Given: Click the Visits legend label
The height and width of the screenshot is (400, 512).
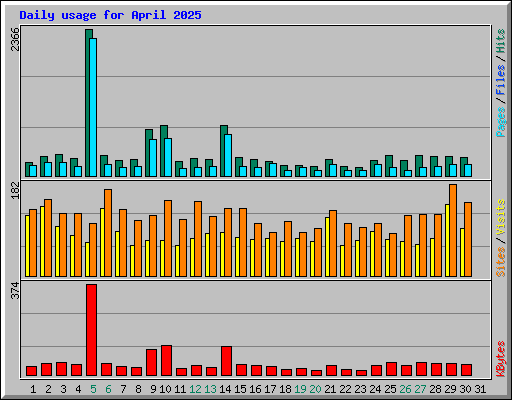Looking at the screenshot, I should coord(501,218).
